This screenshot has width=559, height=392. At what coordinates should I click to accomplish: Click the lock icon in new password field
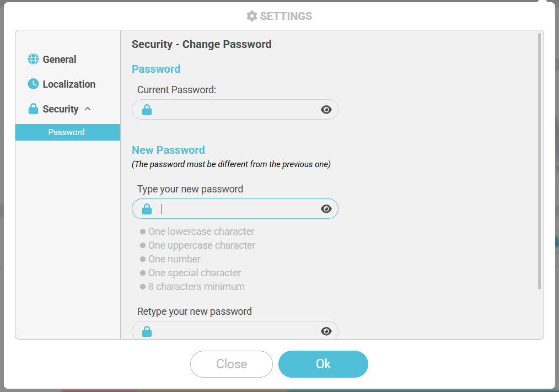(147, 209)
